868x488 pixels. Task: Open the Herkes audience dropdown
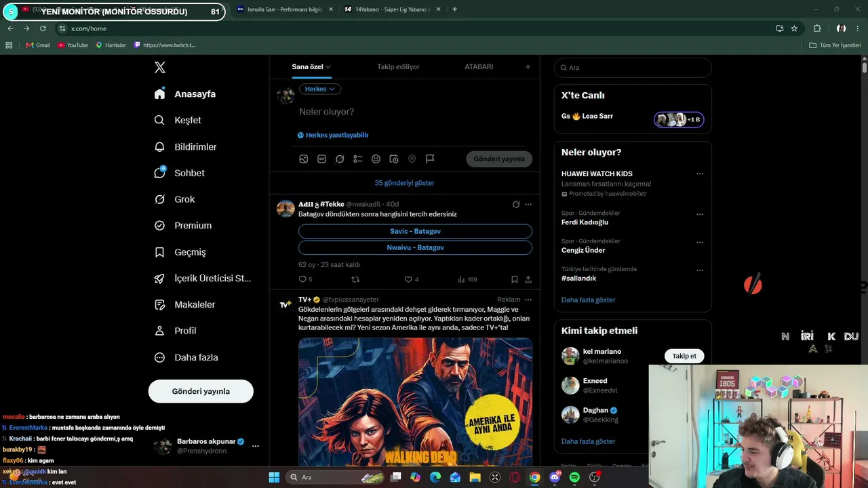(x=320, y=89)
